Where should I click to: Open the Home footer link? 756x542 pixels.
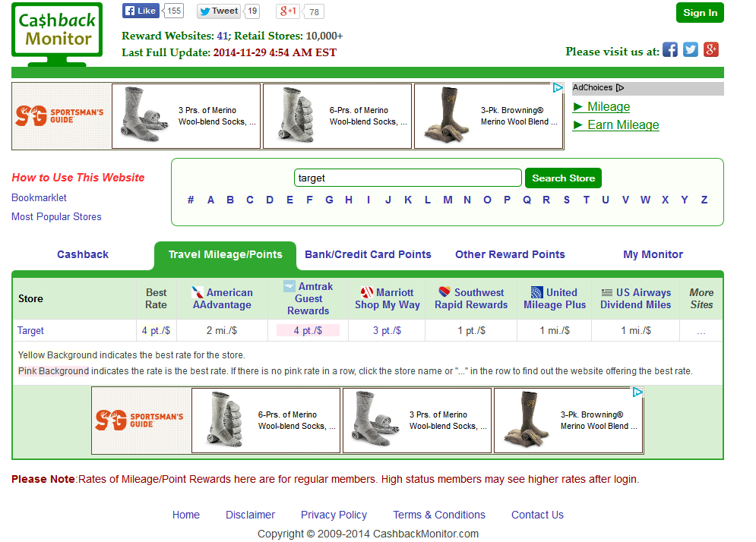[186, 515]
